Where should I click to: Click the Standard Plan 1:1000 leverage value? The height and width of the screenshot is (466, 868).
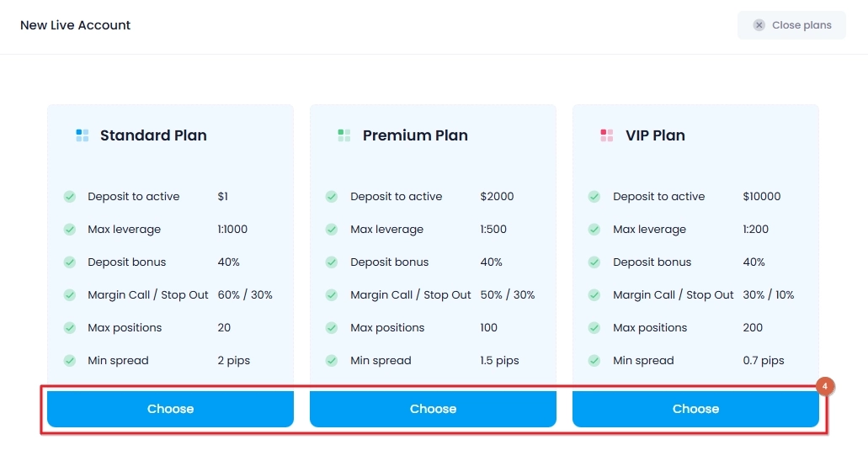pos(232,230)
